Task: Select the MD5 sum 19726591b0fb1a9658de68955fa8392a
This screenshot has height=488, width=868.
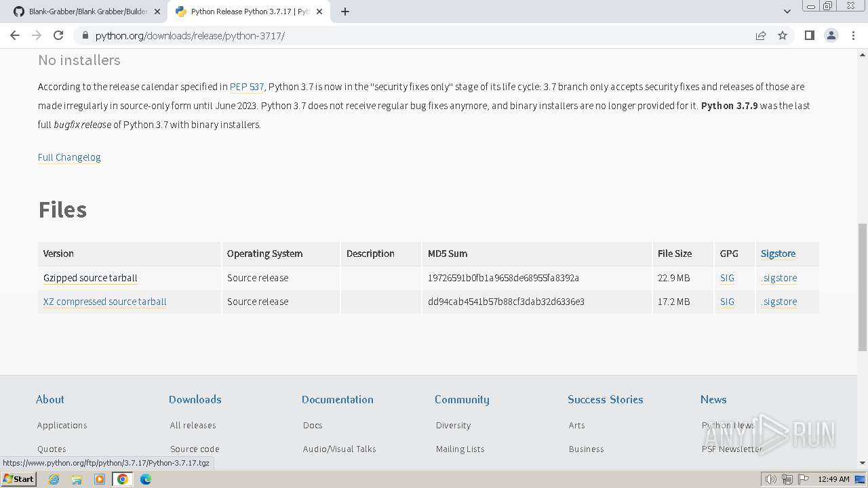Action: point(503,278)
